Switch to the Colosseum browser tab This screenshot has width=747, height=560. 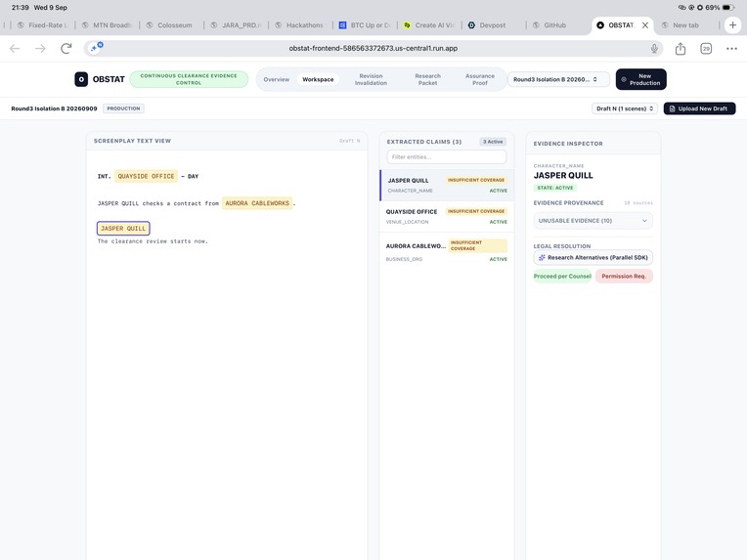point(169,25)
